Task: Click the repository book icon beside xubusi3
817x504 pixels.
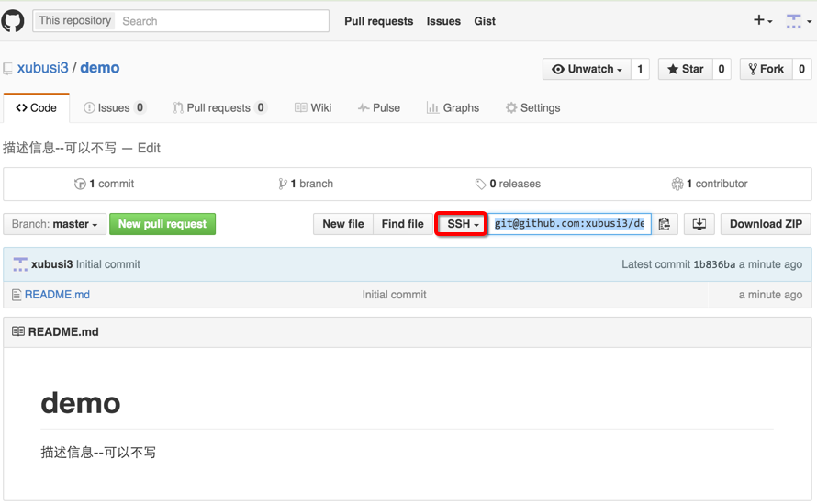Action: coord(7,69)
